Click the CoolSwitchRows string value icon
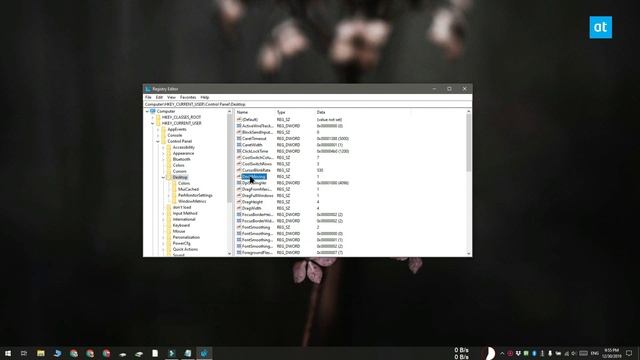This screenshot has height=360, width=640. coord(239,164)
